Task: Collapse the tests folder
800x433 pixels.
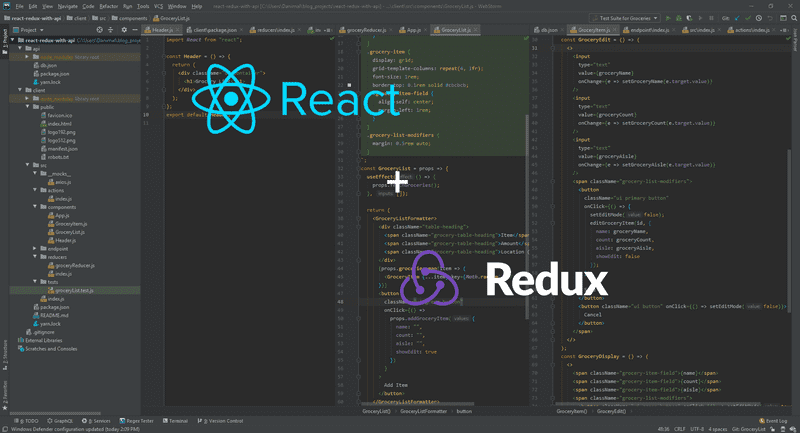Action: click(x=35, y=282)
